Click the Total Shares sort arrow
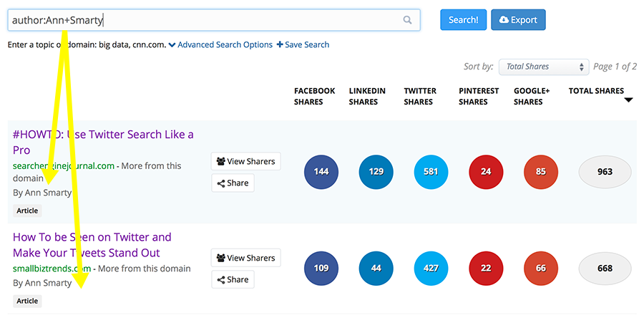The image size is (644, 318). coord(628,100)
